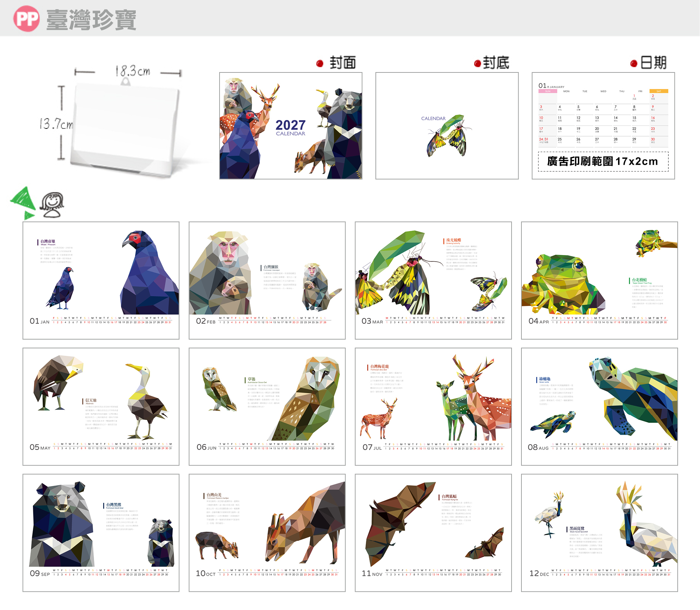Select the 02 FEB macaque page
Screen dimensions: 700x610
click(267, 280)
